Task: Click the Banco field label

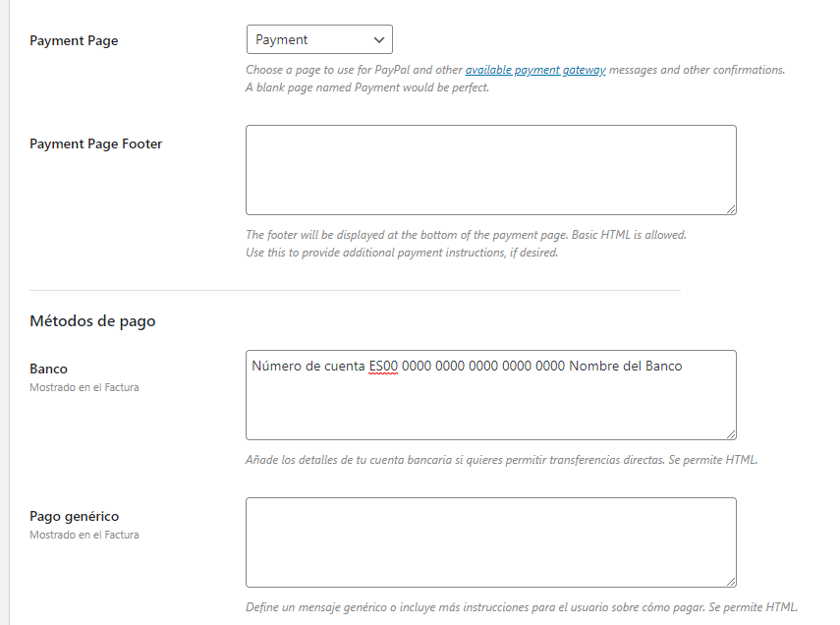Action: coord(48,369)
